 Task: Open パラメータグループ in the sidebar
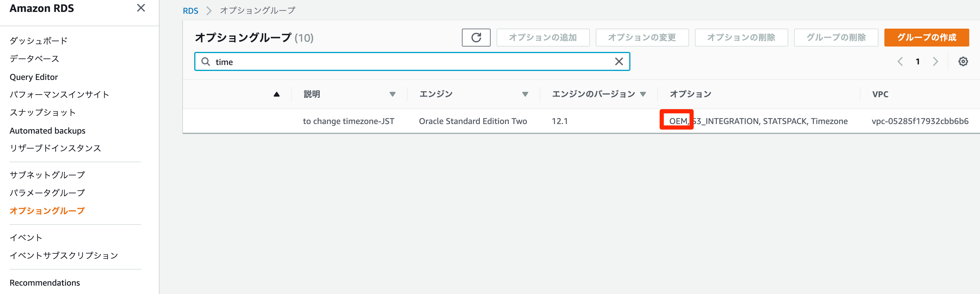[x=47, y=193]
